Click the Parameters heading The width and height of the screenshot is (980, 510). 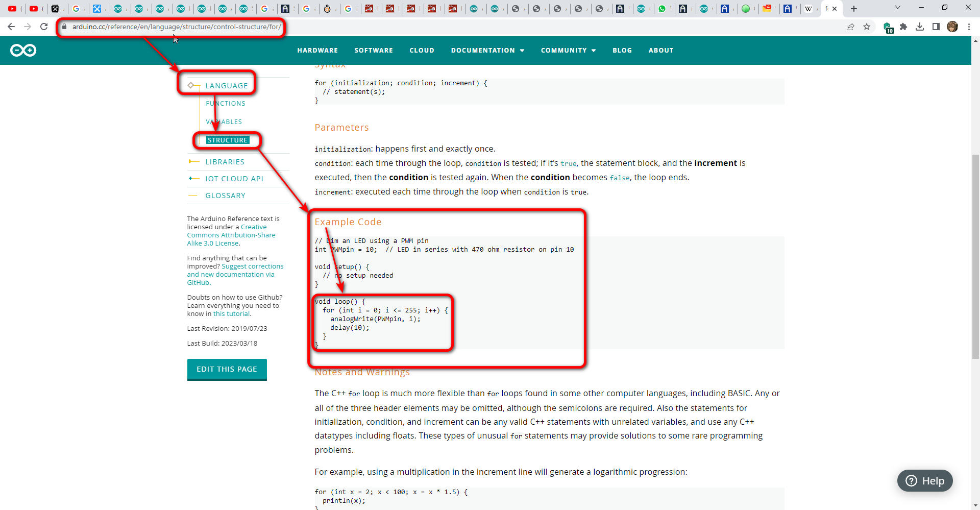click(x=341, y=128)
